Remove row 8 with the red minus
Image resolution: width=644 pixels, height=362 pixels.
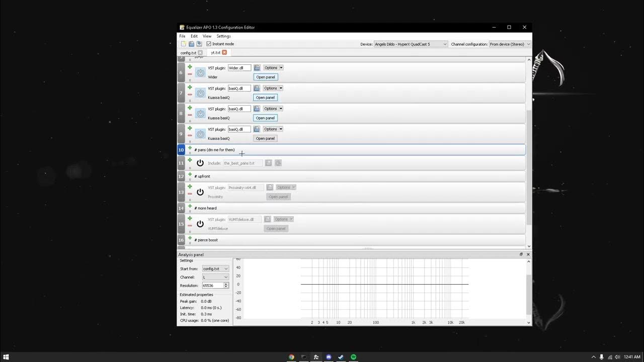190,115
